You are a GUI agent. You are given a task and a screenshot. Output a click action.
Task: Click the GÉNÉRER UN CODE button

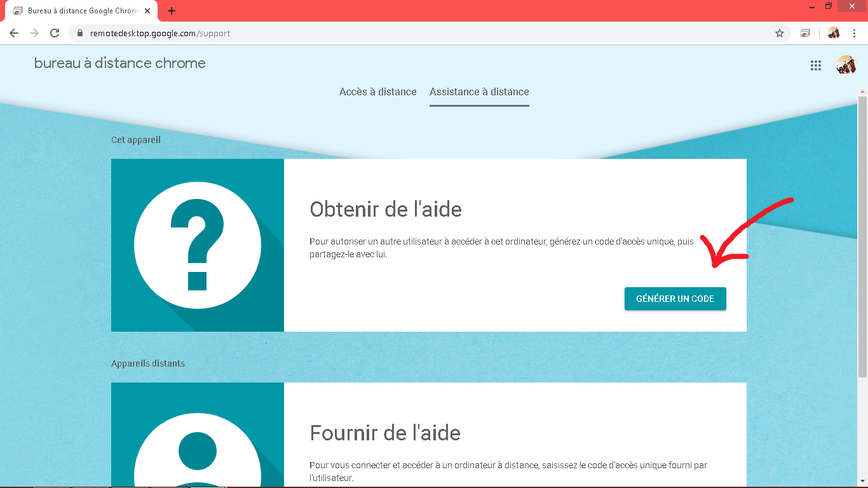click(675, 299)
